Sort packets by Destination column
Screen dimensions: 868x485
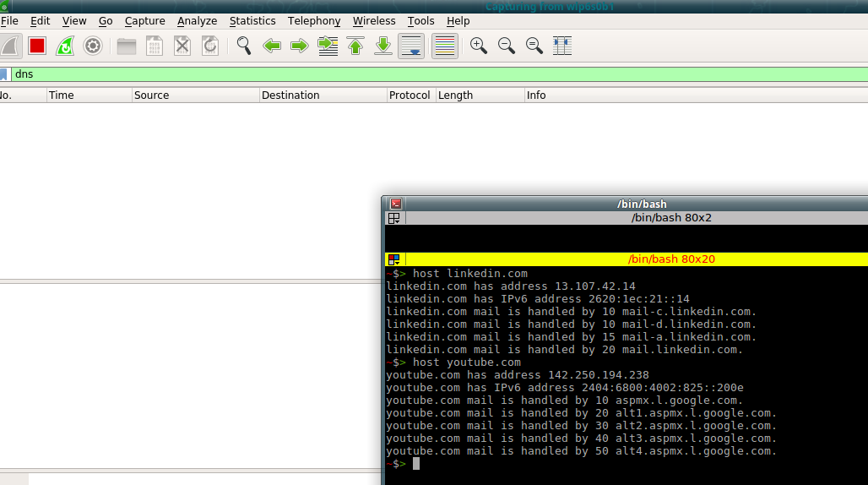[x=323, y=95]
